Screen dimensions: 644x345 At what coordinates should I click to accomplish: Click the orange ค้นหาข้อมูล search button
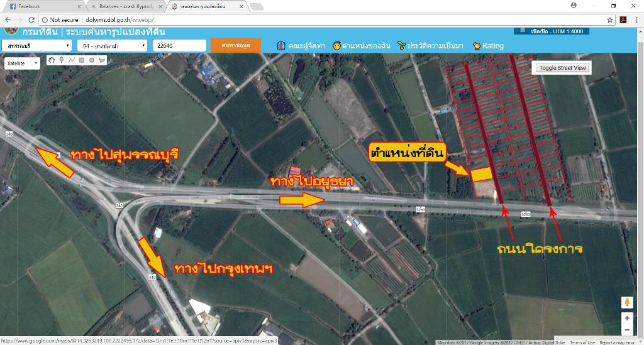pos(236,45)
